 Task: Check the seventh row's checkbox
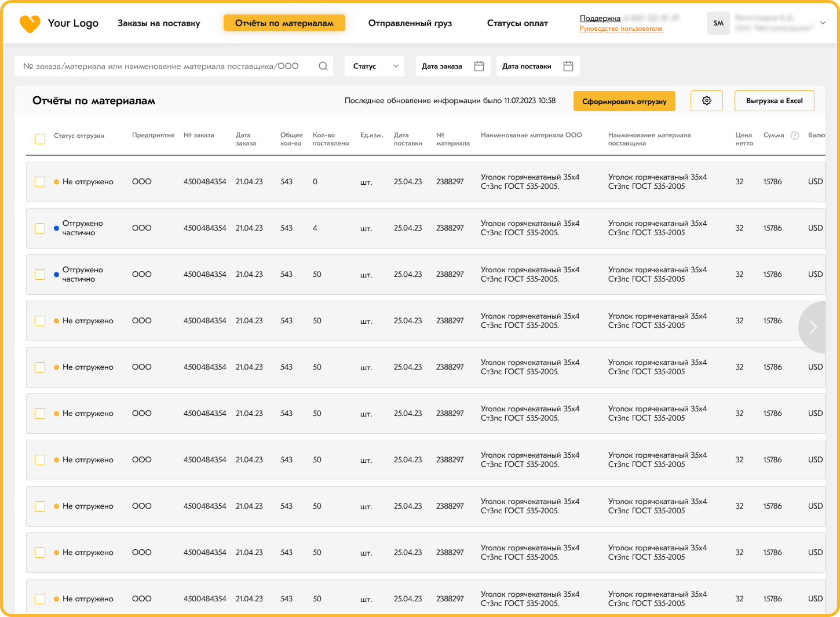point(40,460)
